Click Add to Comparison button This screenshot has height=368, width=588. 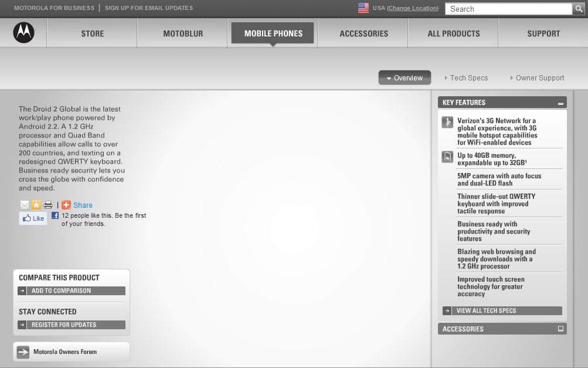tap(72, 291)
